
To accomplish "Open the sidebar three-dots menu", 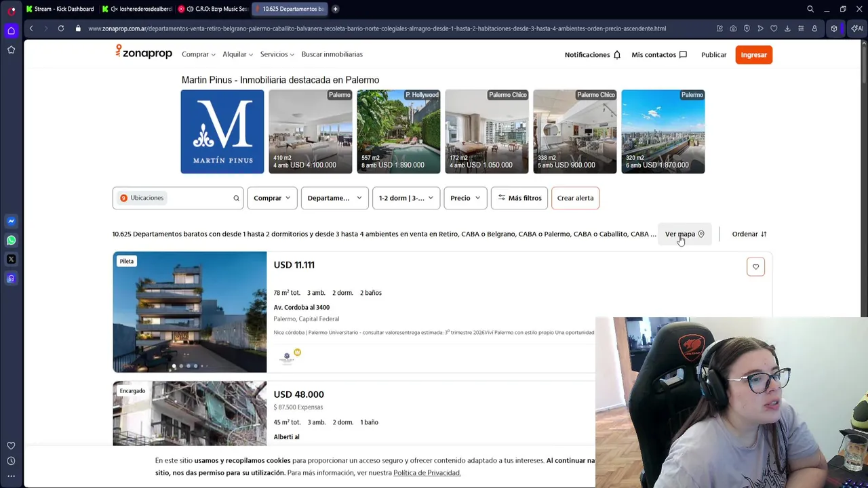I will (11, 476).
